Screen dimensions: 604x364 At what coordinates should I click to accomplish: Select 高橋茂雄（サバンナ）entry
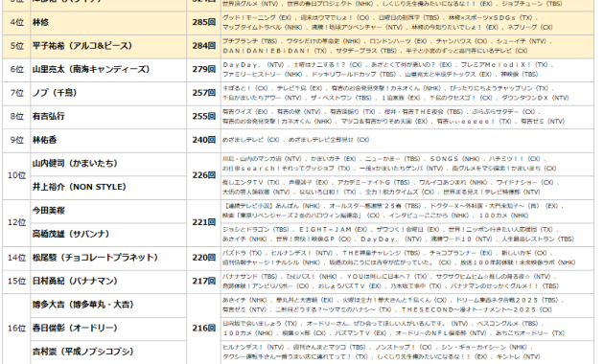pos(71,234)
